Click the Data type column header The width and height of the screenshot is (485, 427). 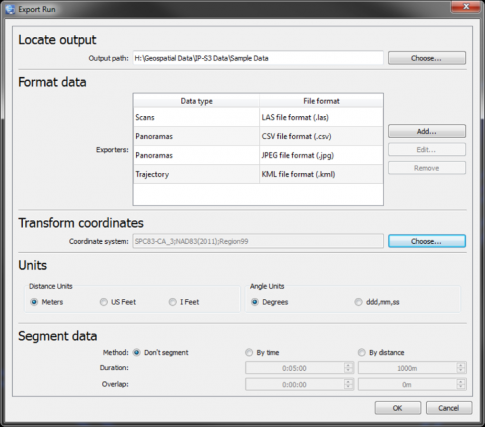pos(196,101)
